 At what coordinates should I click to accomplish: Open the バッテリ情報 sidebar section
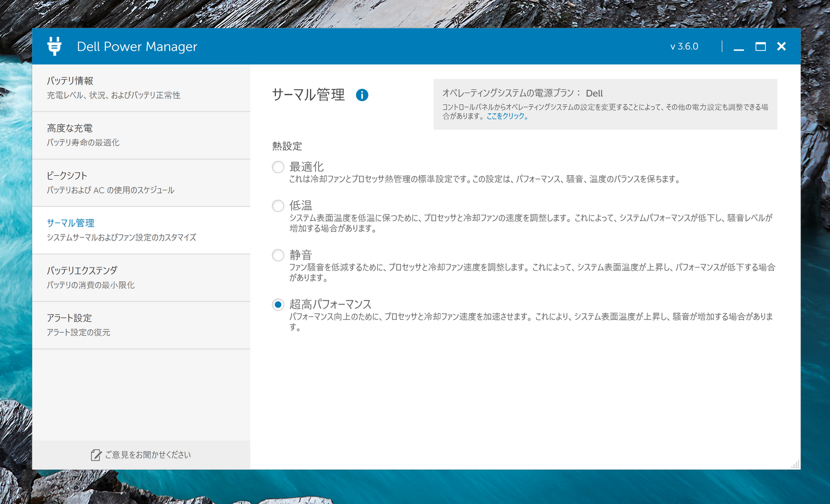(141, 88)
